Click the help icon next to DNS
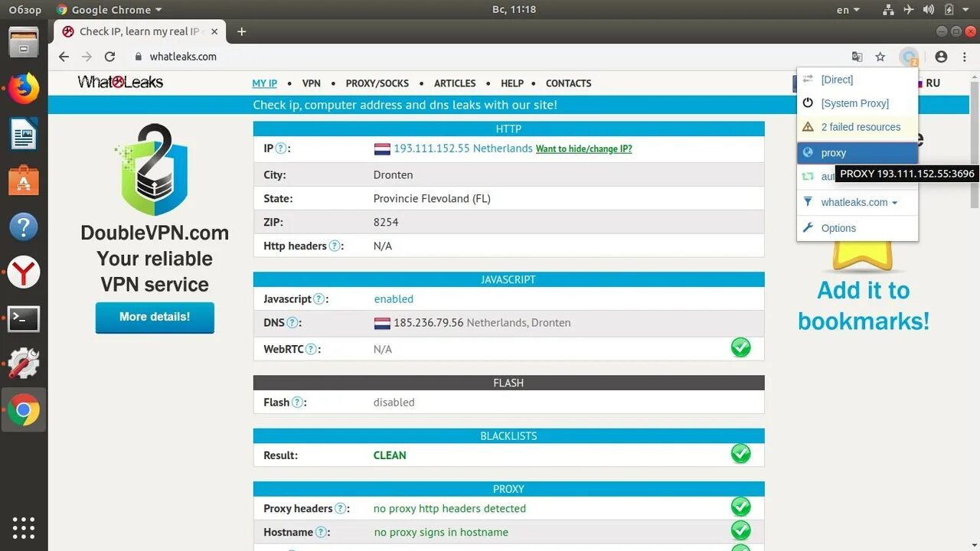 (x=292, y=323)
